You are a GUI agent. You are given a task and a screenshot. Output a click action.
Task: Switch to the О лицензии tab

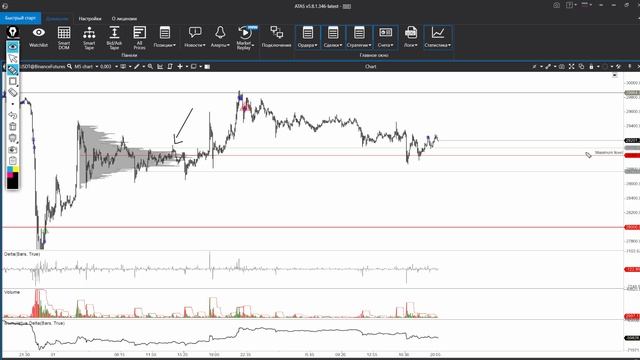click(124, 19)
